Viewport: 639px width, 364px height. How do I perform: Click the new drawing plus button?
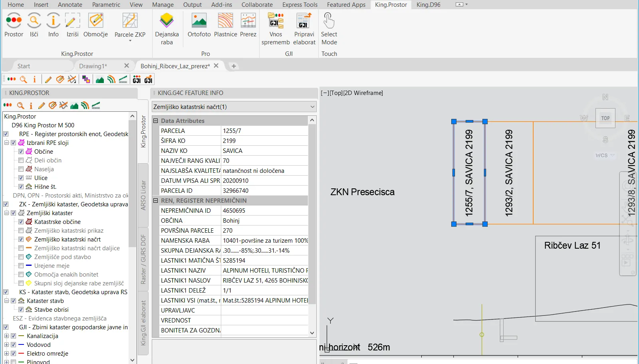pos(234,66)
